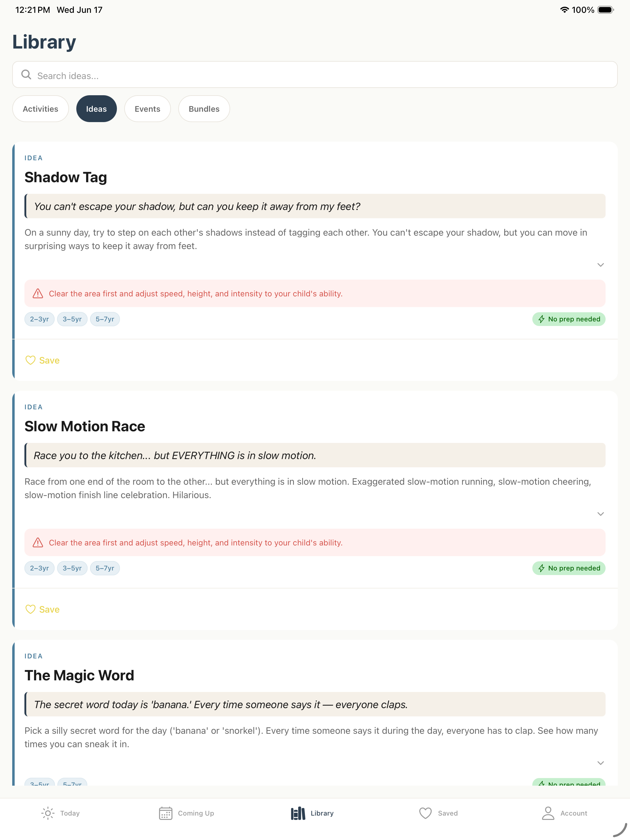Open the Slow Motion Race title
Screen dimensions: 630x840
point(85,426)
